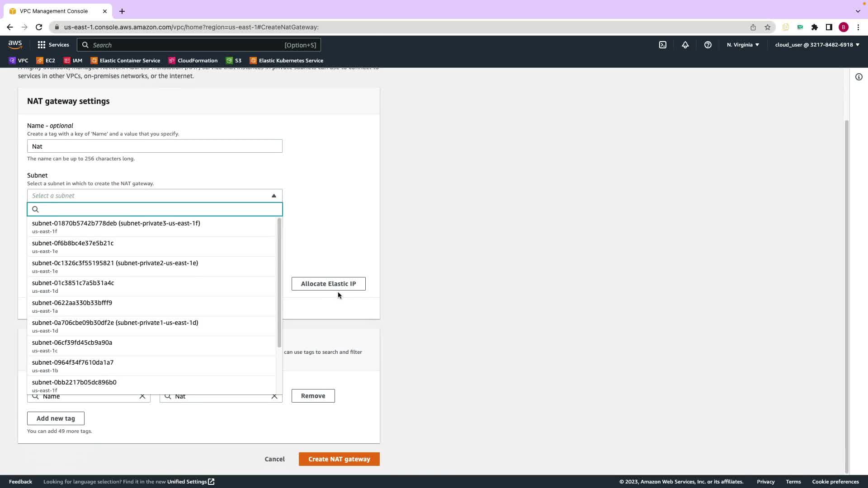Click the subnet search filter field
Image resolution: width=868 pixels, height=488 pixels.
(158, 209)
